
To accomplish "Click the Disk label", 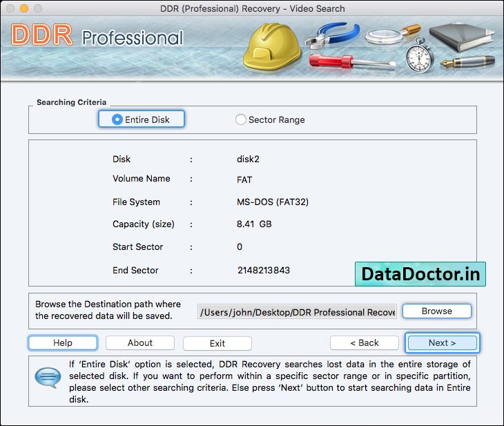I will coord(122,159).
